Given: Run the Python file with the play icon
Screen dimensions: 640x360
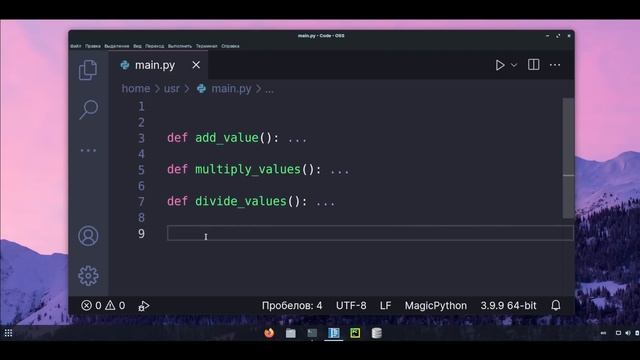Looking at the screenshot, I should [x=500, y=65].
